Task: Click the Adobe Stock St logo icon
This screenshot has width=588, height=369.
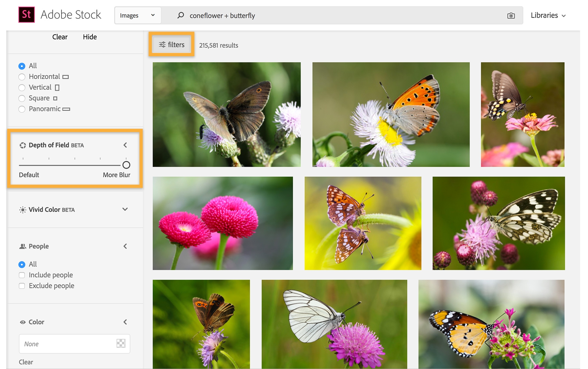Action: (x=27, y=15)
